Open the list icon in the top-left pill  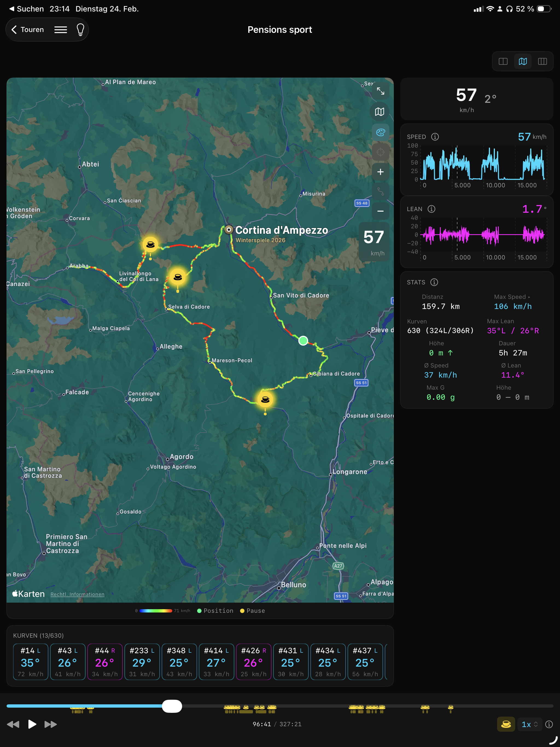pyautogui.click(x=61, y=29)
